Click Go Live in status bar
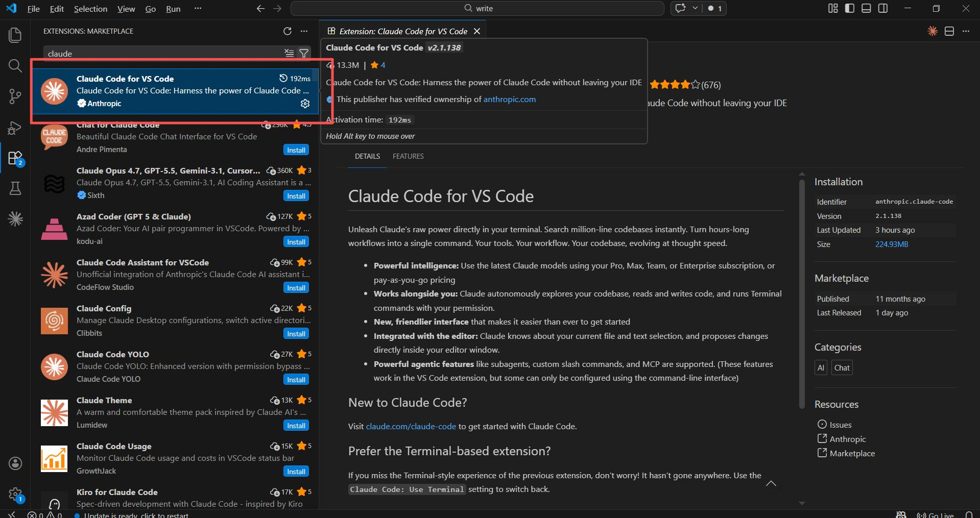 point(936,514)
